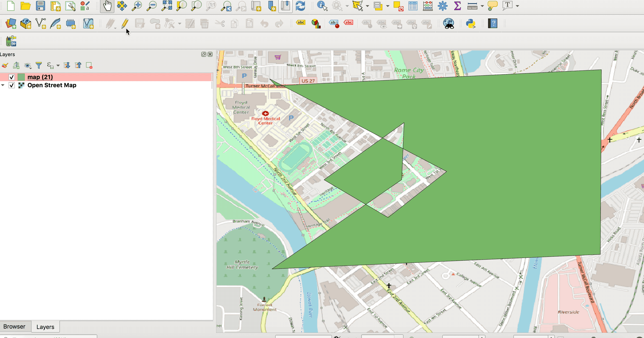Switch to the Browser tab
644x338 pixels.
point(14,327)
